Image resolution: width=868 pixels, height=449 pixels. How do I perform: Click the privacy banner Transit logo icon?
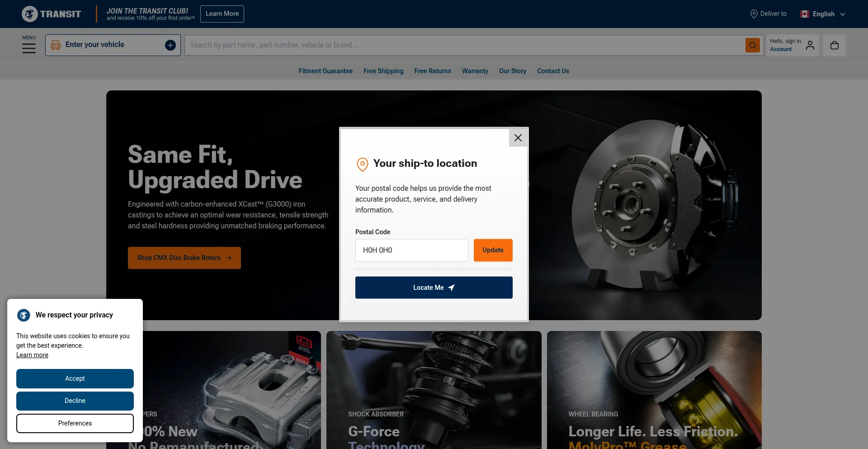[24, 315]
